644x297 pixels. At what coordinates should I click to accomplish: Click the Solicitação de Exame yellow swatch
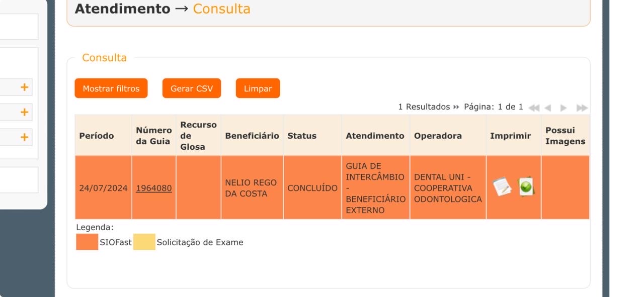[144, 242]
